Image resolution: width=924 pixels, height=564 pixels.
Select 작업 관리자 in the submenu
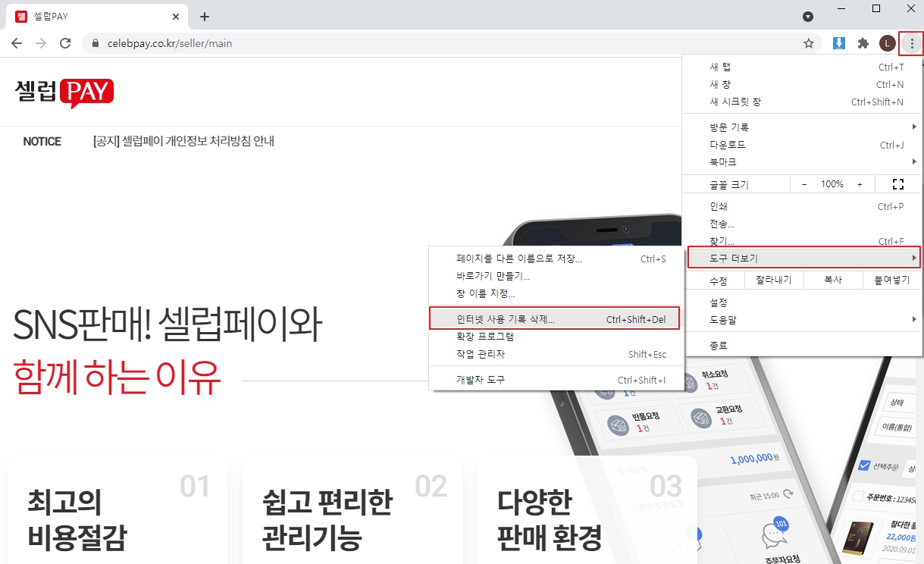[556, 354]
